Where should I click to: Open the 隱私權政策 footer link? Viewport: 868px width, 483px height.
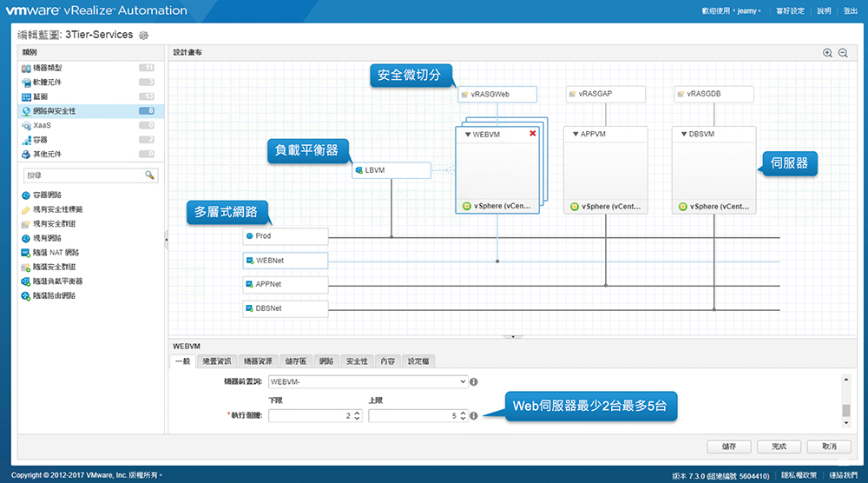(x=799, y=475)
